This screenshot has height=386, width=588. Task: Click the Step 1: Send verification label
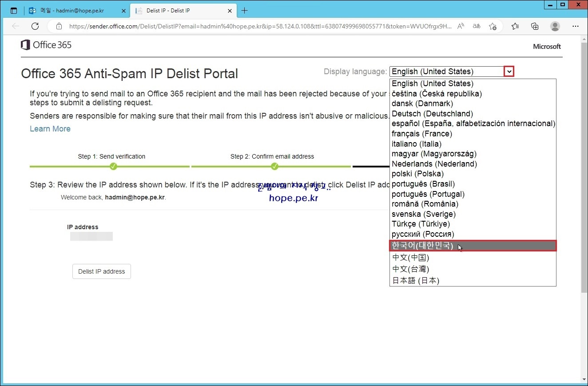[111, 156]
